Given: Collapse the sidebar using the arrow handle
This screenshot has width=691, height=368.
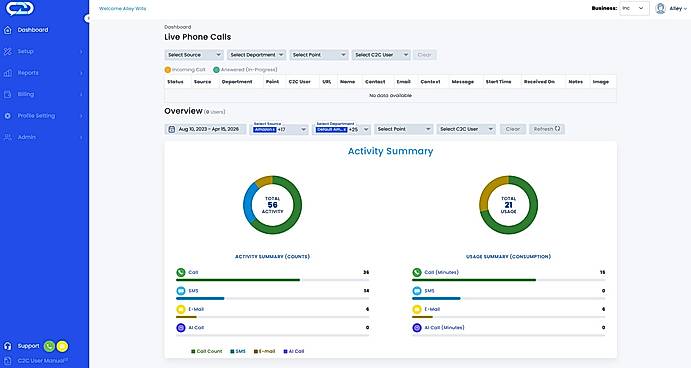Looking at the screenshot, I should (87, 18).
